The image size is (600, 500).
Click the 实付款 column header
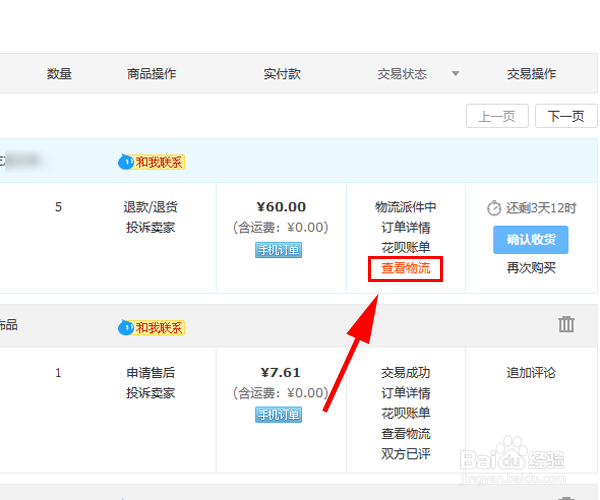[x=282, y=74]
